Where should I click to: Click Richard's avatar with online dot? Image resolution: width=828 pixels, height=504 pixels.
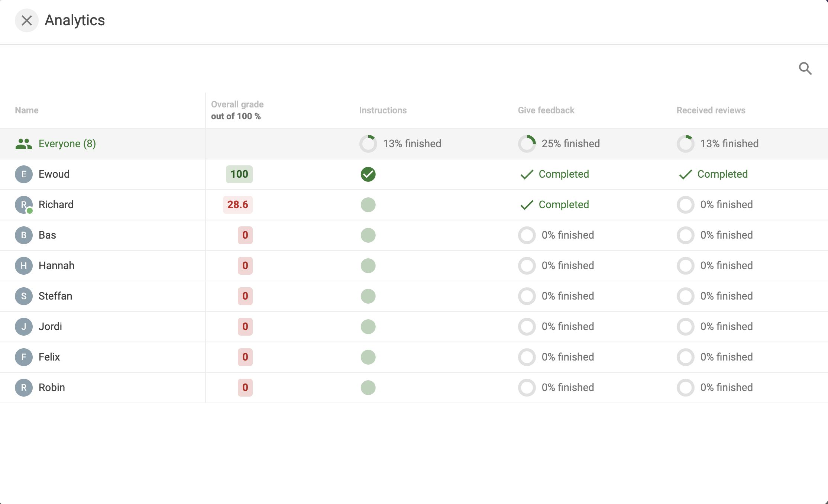click(x=24, y=205)
